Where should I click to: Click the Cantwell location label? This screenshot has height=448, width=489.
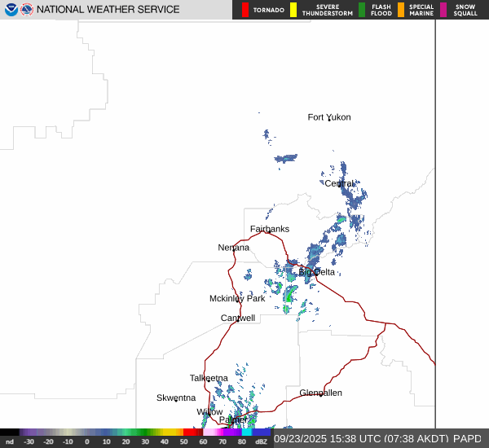tap(238, 318)
